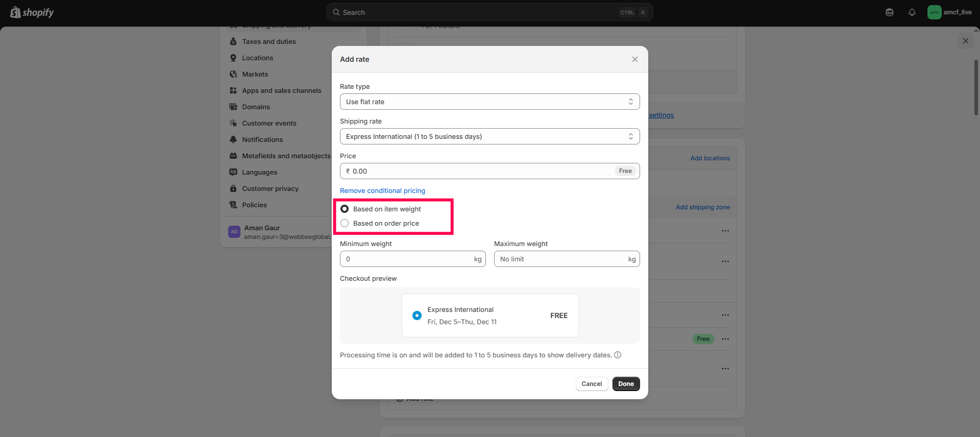Viewport: 980px width, 437px height.
Task: Click the Taxes and duties sidebar icon
Action: (233, 41)
